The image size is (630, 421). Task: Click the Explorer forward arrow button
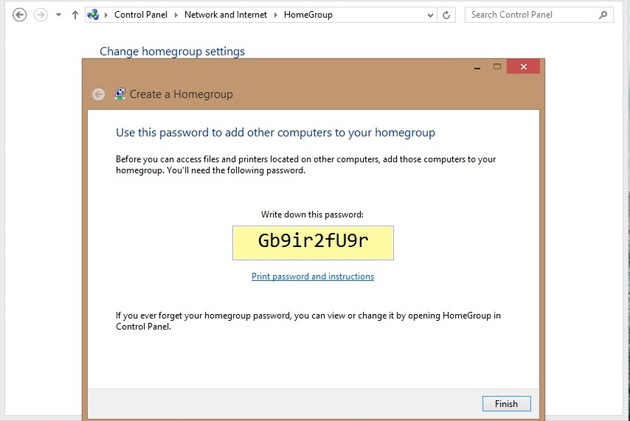point(41,15)
